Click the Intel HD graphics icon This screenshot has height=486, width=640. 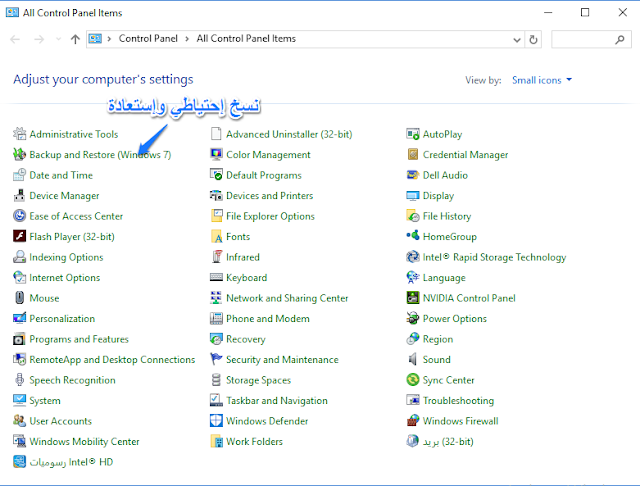coord(19,462)
